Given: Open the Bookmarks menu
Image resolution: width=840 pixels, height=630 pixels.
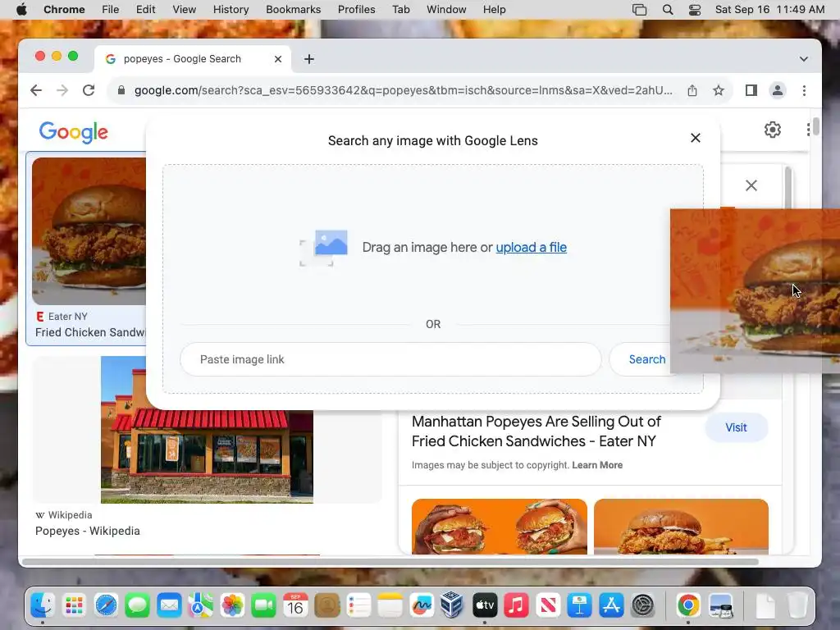Looking at the screenshot, I should pyautogui.click(x=293, y=10).
